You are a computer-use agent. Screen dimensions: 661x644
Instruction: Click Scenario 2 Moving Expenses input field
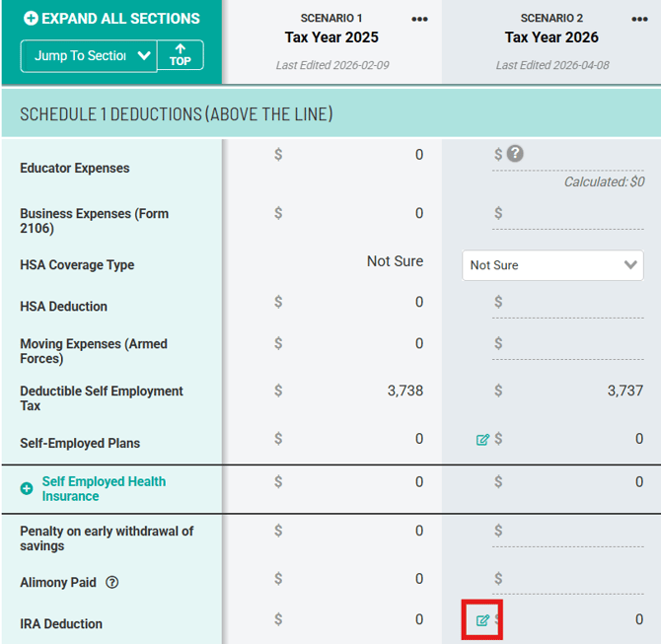pyautogui.click(x=574, y=344)
